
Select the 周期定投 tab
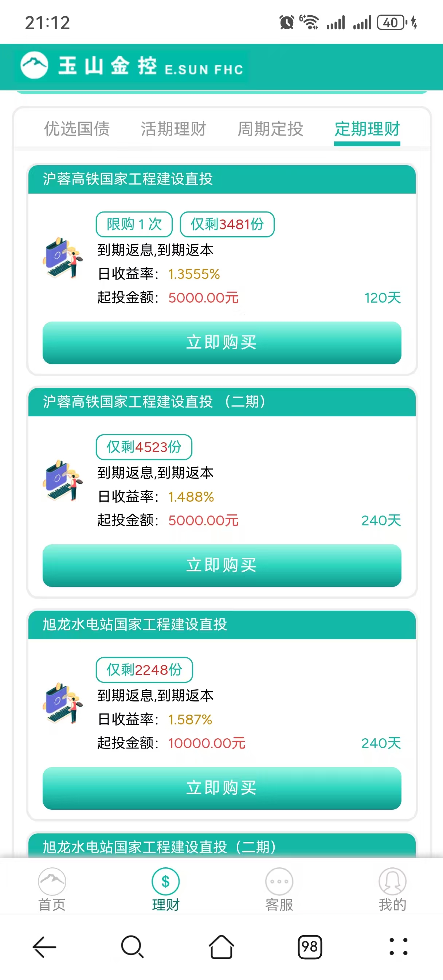[x=270, y=129]
